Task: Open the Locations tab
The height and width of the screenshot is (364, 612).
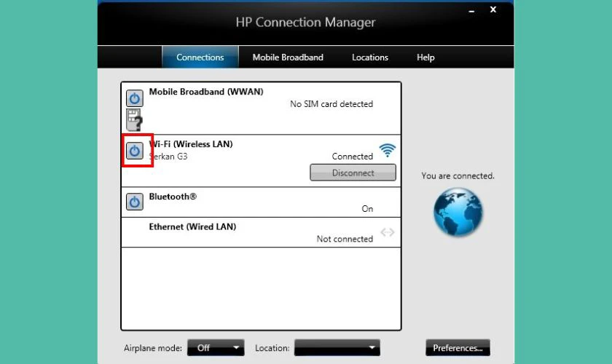Action: (x=370, y=57)
